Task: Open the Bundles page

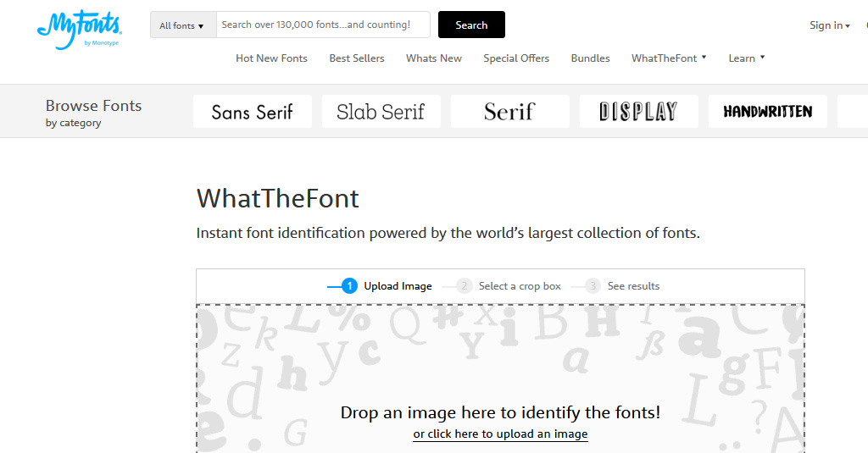Action: pyautogui.click(x=590, y=58)
